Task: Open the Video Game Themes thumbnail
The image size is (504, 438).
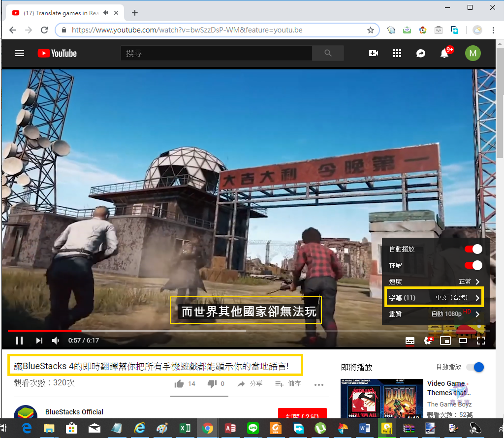Action: pyautogui.click(x=381, y=399)
